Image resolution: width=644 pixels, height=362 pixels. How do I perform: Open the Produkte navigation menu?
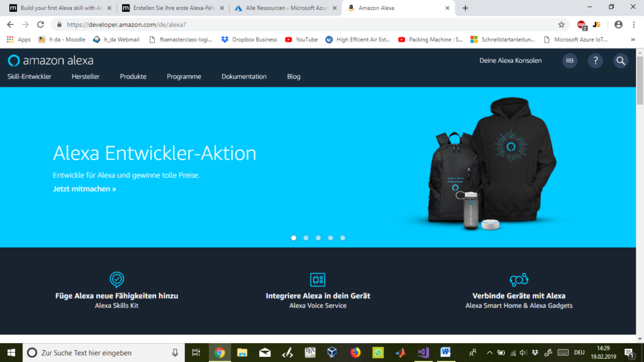(133, 76)
